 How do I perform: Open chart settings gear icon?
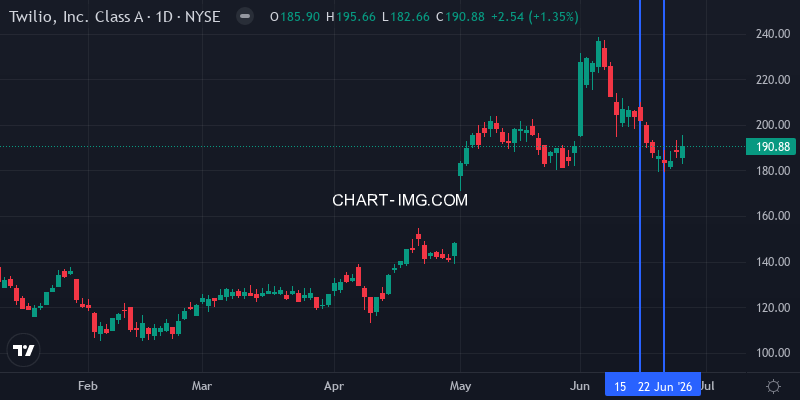click(x=773, y=386)
